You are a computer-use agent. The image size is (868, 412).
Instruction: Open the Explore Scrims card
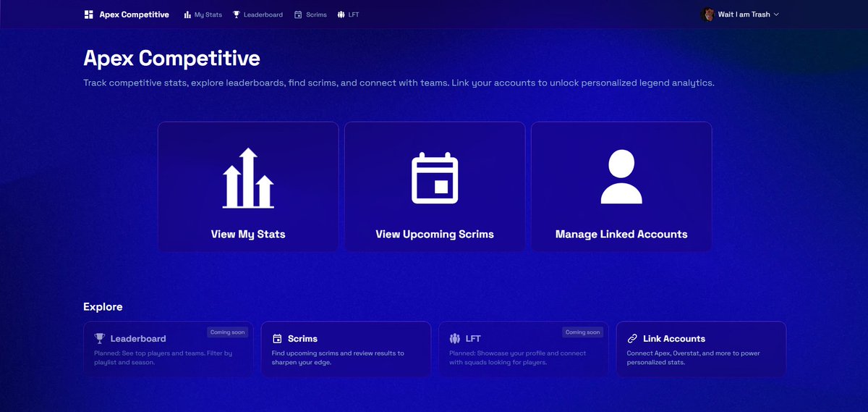(x=346, y=349)
